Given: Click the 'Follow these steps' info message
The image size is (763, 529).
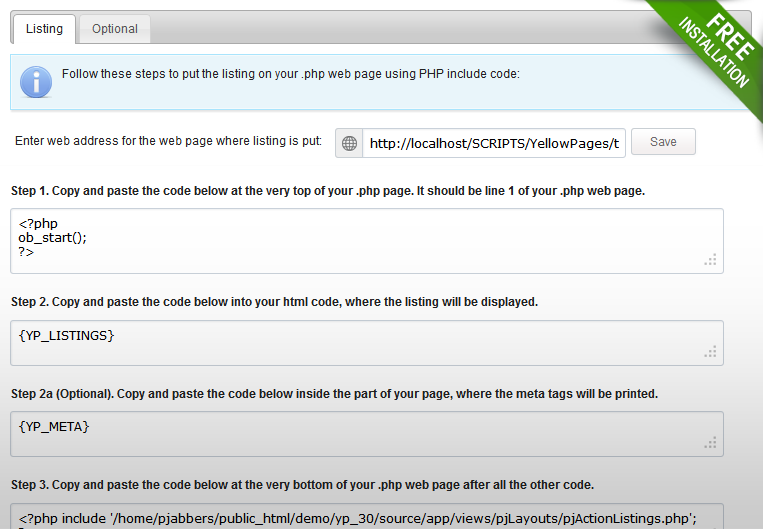Looking at the screenshot, I should coord(291,74).
